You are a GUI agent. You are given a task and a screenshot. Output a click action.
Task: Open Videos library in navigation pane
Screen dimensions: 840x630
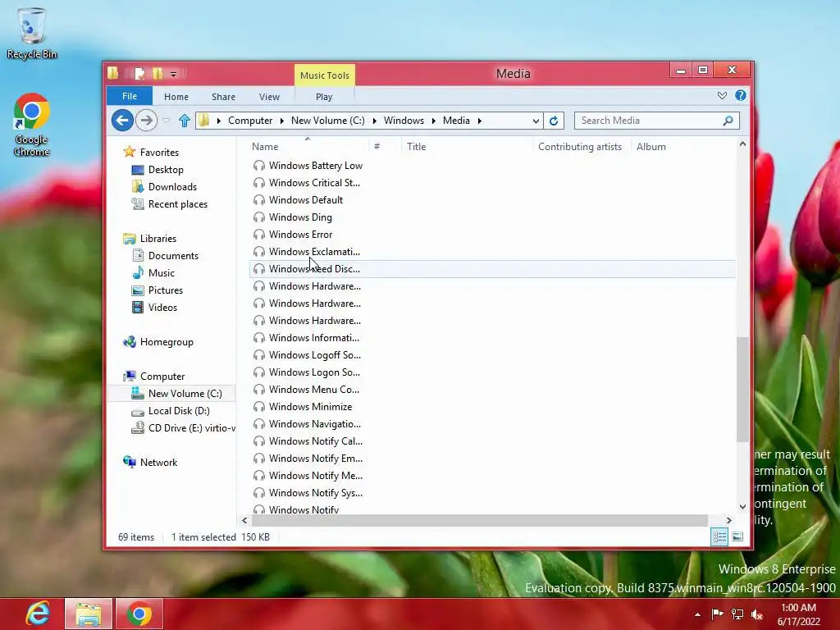pyautogui.click(x=162, y=308)
